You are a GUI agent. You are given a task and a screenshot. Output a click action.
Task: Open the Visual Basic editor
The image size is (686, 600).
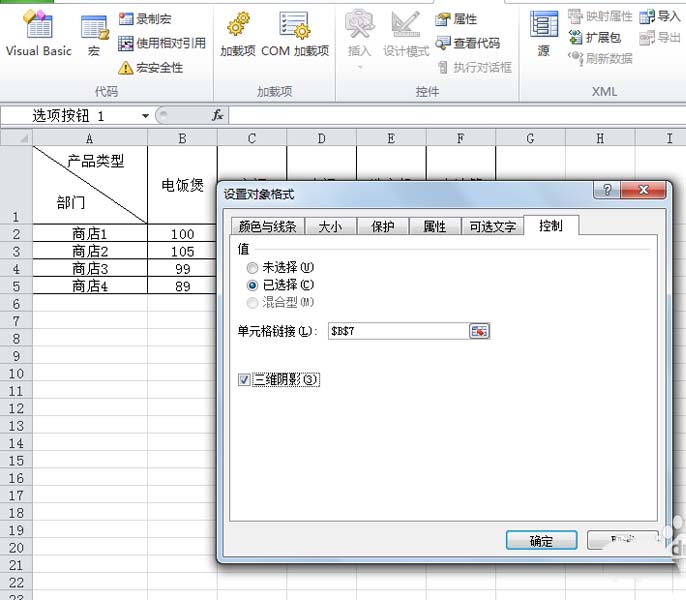38,34
